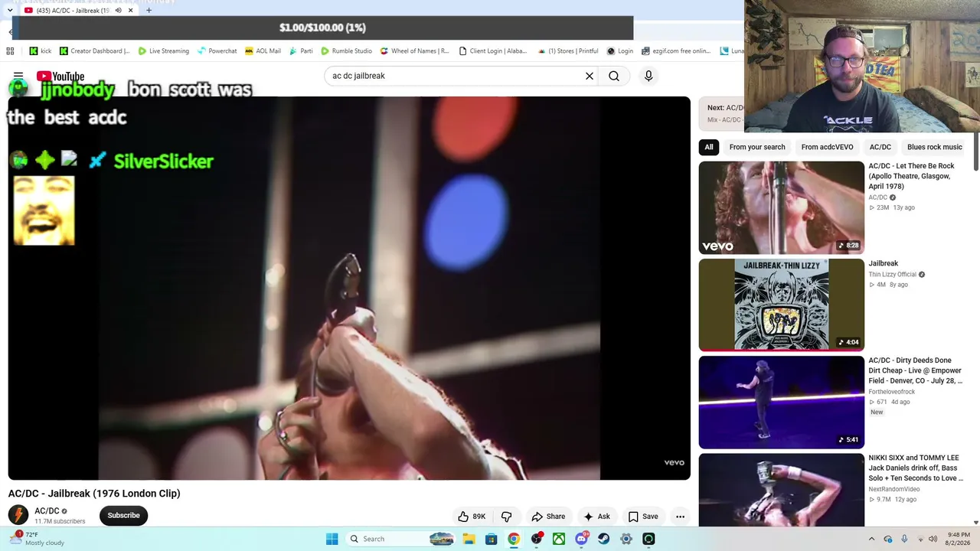980x551 pixels.
Task: Open the kick bookmark
Action: pyautogui.click(x=41, y=51)
